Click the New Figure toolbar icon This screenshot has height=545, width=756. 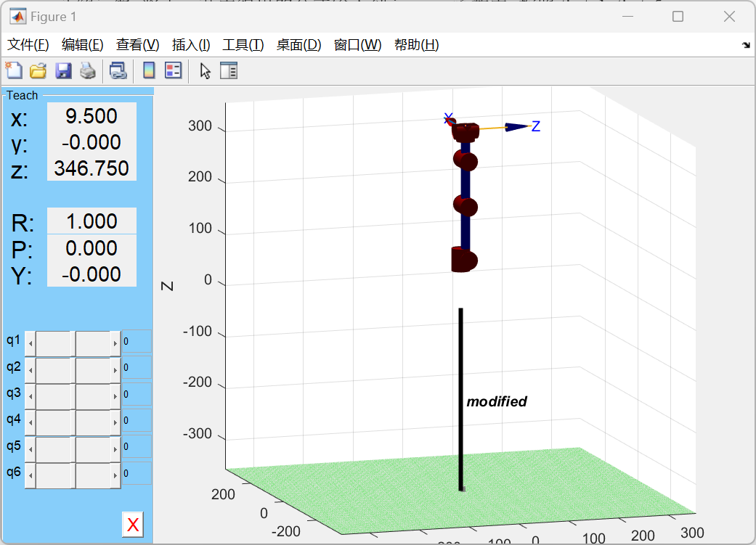tap(14, 71)
